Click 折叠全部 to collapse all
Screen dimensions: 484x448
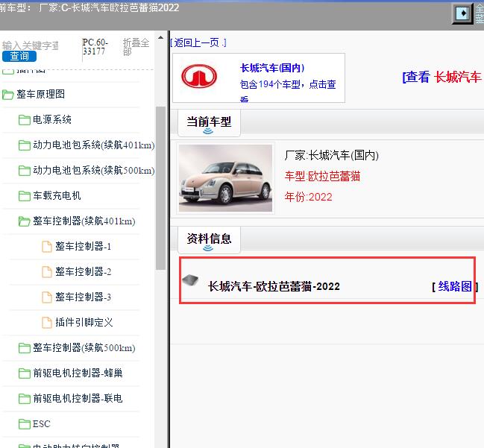point(136,47)
